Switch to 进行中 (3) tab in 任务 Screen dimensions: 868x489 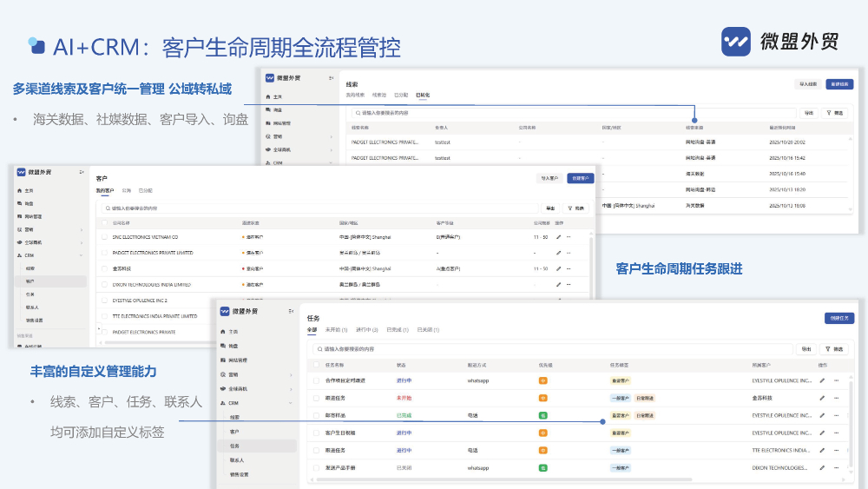[366, 329]
